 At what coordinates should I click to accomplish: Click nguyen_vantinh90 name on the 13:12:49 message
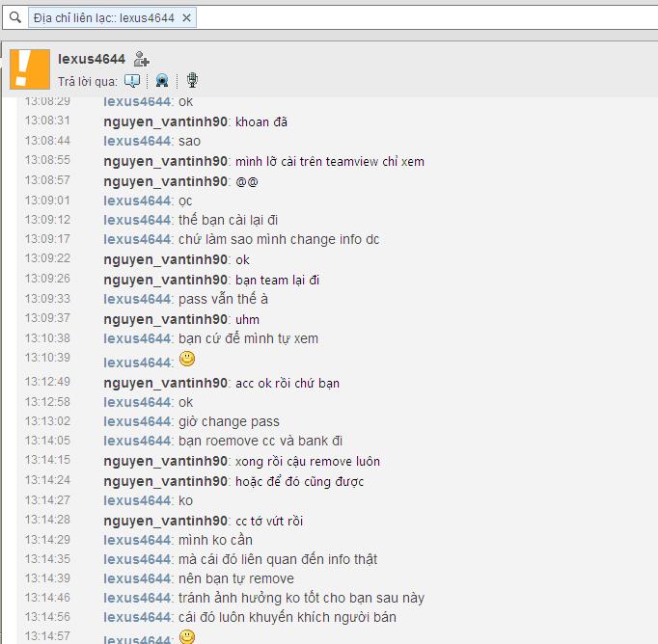click(x=165, y=383)
